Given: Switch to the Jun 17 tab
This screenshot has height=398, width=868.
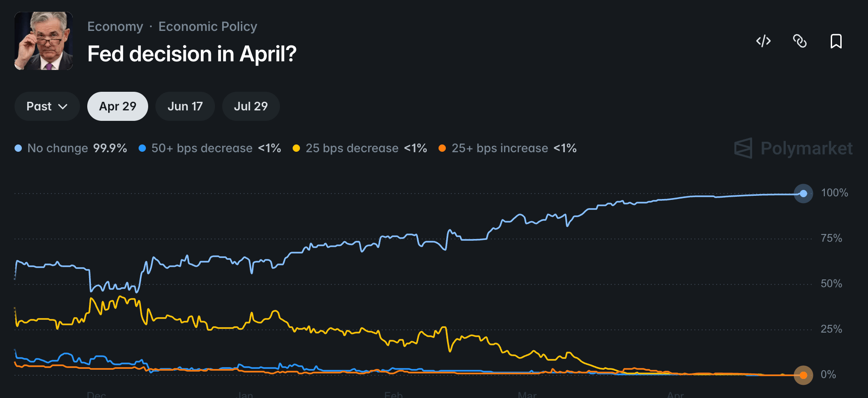Looking at the screenshot, I should pyautogui.click(x=185, y=106).
